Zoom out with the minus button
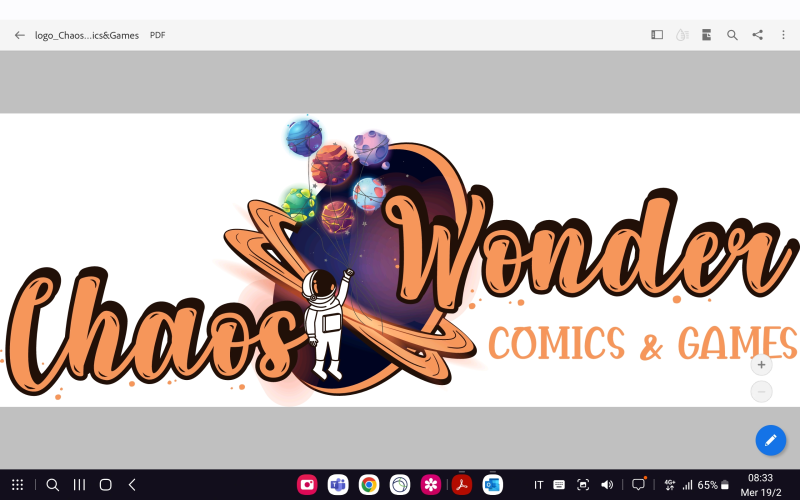This screenshot has height=500, width=800. point(761,391)
